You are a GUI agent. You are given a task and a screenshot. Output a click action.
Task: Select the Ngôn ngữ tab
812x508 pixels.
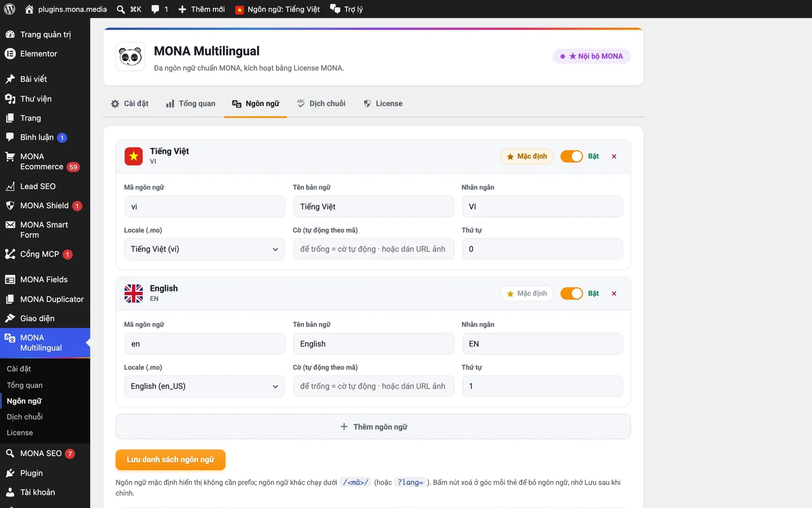tap(256, 104)
